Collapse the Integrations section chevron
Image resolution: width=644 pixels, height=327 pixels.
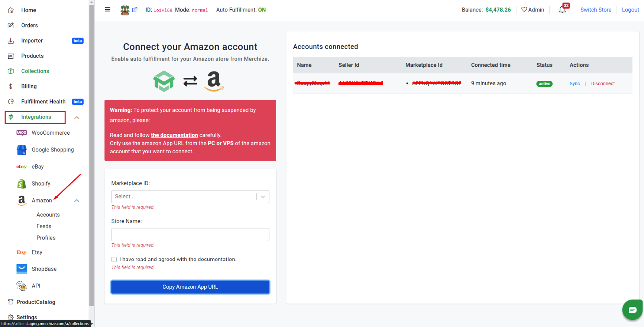pyautogui.click(x=77, y=118)
